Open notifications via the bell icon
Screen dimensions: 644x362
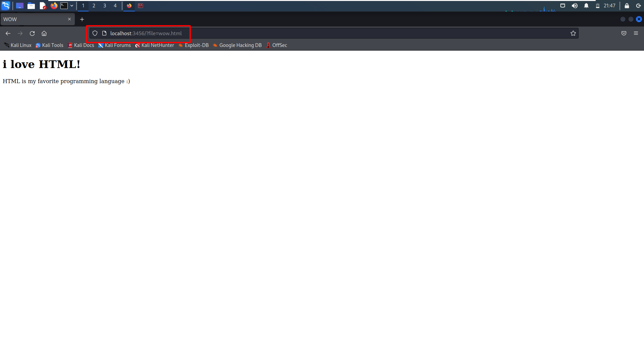point(586,5)
